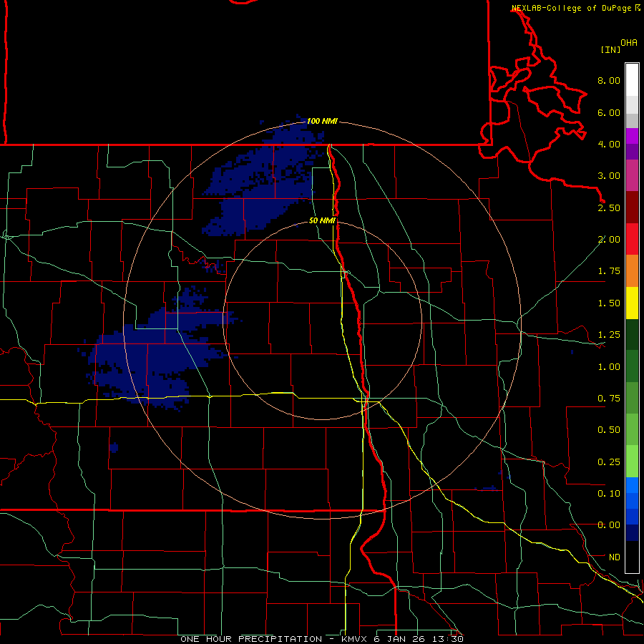Image resolution: width=644 pixels, height=644 pixels.
Task: Click the black ND legend swatch
Action: coord(632,557)
